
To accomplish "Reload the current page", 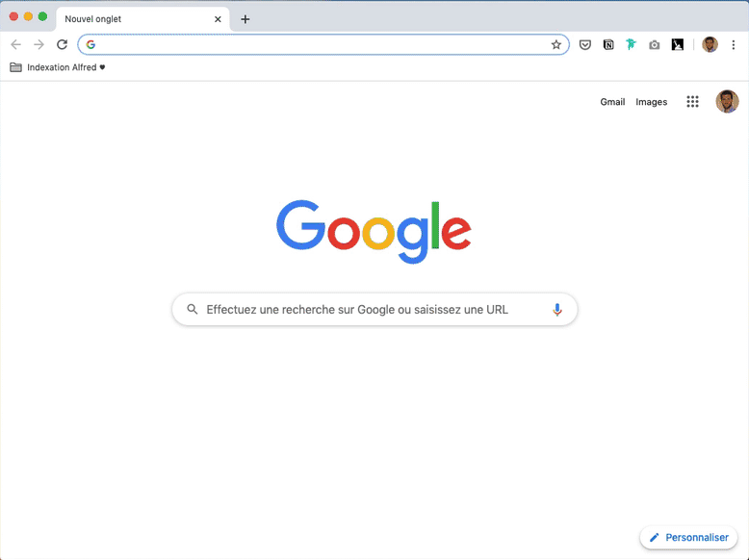I will tap(63, 45).
